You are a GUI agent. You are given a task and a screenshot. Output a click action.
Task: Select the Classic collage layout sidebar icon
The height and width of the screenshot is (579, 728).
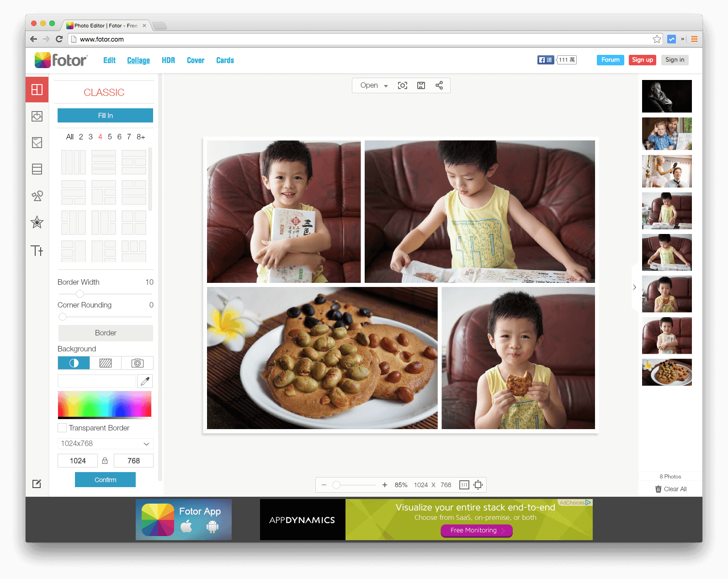(37, 90)
